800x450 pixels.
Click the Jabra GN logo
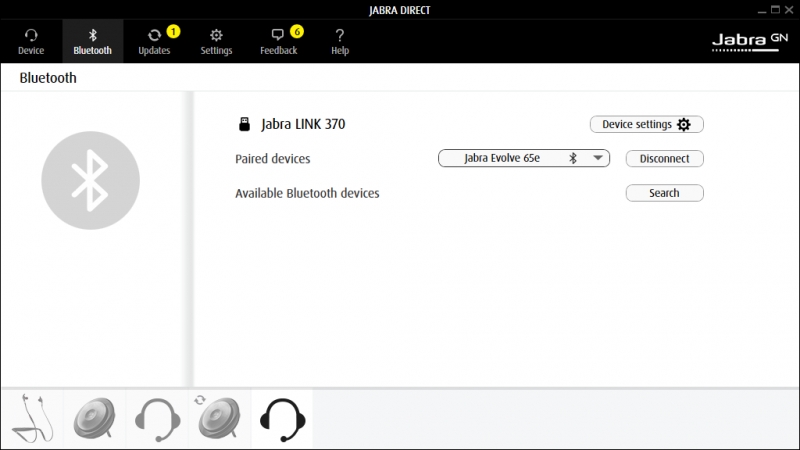(750, 42)
